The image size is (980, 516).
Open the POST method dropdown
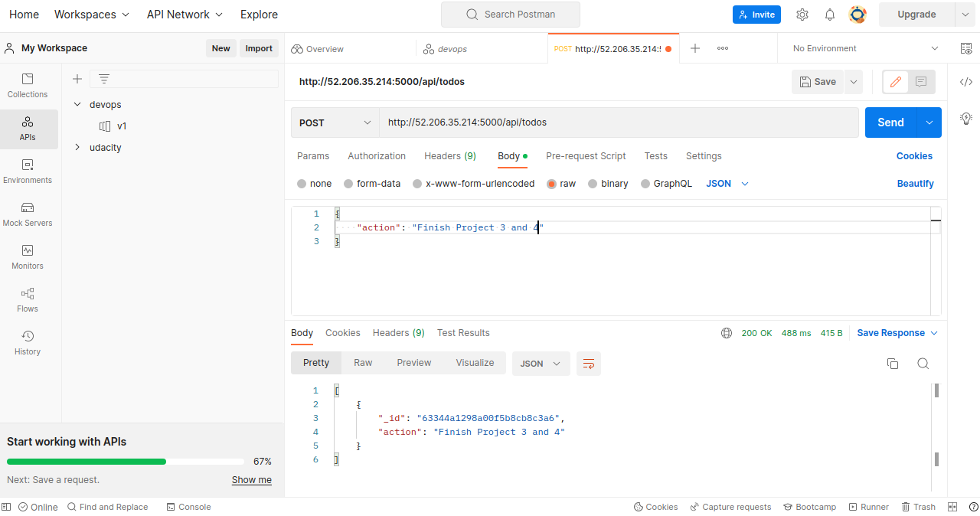click(335, 122)
